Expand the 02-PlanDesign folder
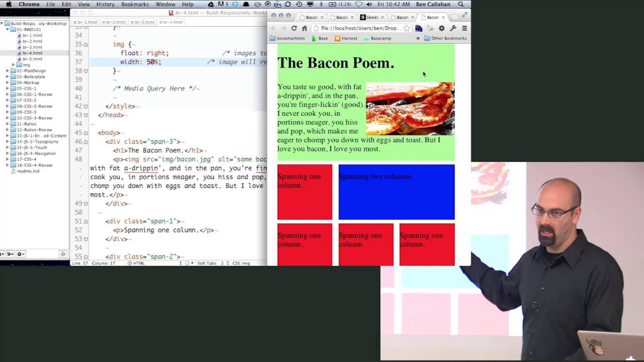644x362 pixels. (x=8, y=71)
